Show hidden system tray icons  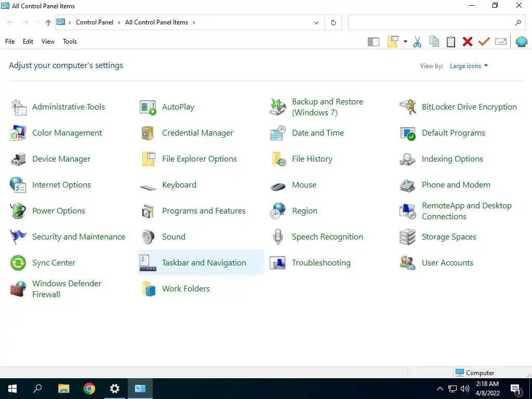pos(440,389)
